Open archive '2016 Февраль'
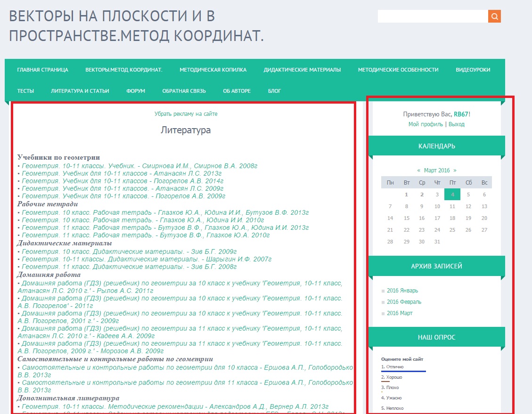532x414 pixels. [404, 302]
